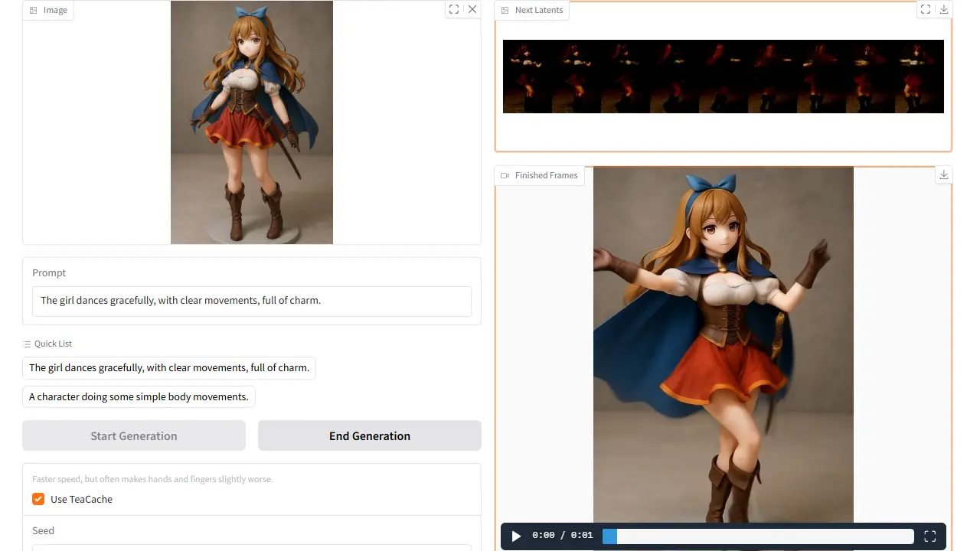Click the finished video frame

tap(724, 344)
